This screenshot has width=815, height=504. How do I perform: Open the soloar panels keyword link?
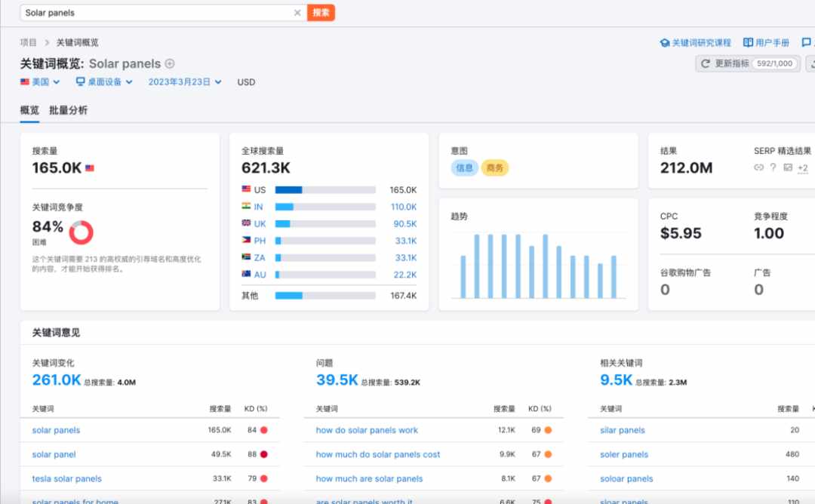[x=626, y=479]
